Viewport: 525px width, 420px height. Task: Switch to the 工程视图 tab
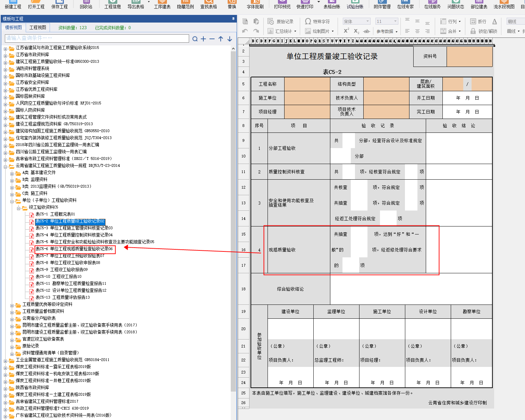(38, 27)
